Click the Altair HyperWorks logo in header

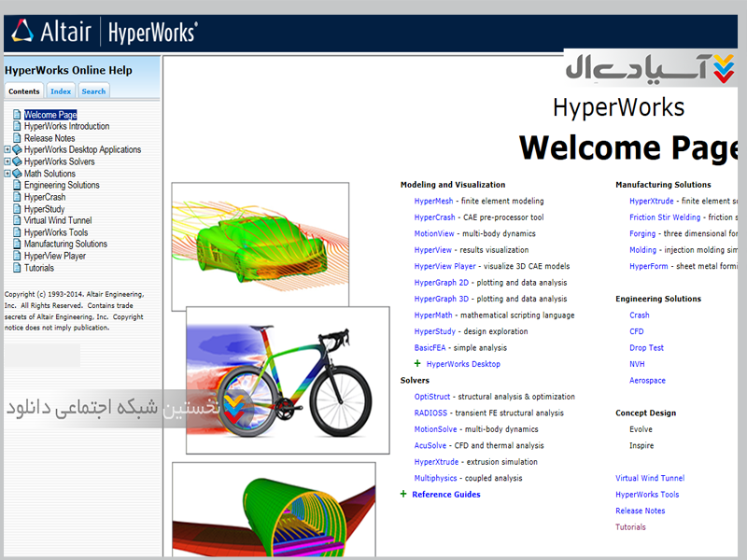pos(105,32)
